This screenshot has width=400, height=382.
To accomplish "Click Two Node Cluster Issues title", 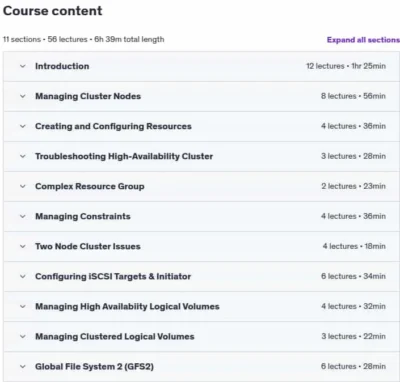I will 88,246.
